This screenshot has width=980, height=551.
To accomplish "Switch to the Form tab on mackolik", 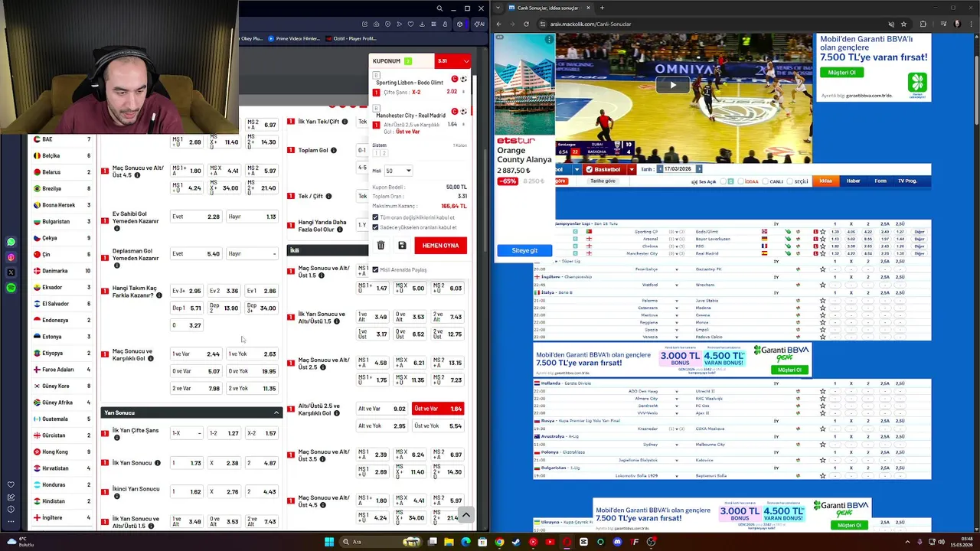I will point(880,181).
